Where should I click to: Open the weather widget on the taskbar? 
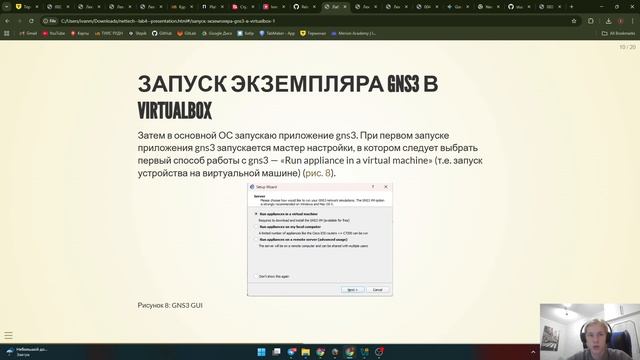tap(27, 352)
